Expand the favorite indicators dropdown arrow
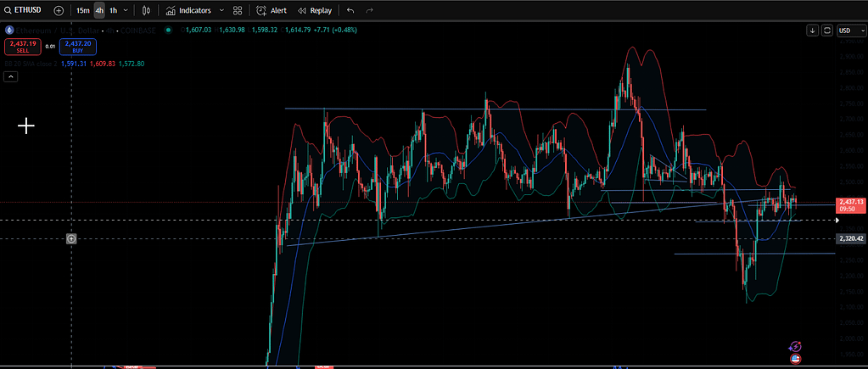Image resolution: width=868 pixels, height=369 pixels. (222, 10)
